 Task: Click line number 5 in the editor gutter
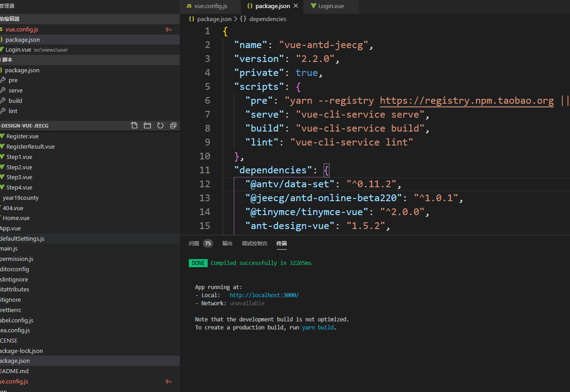[x=207, y=86]
